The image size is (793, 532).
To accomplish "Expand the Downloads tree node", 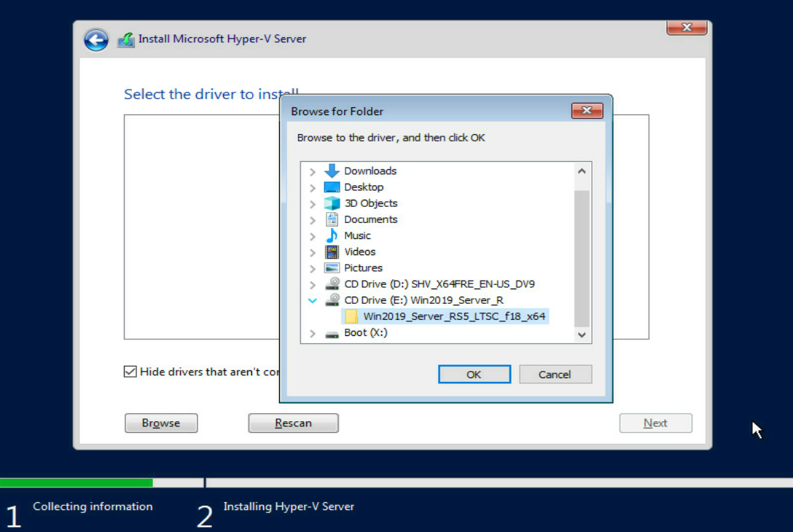I will pos(313,172).
